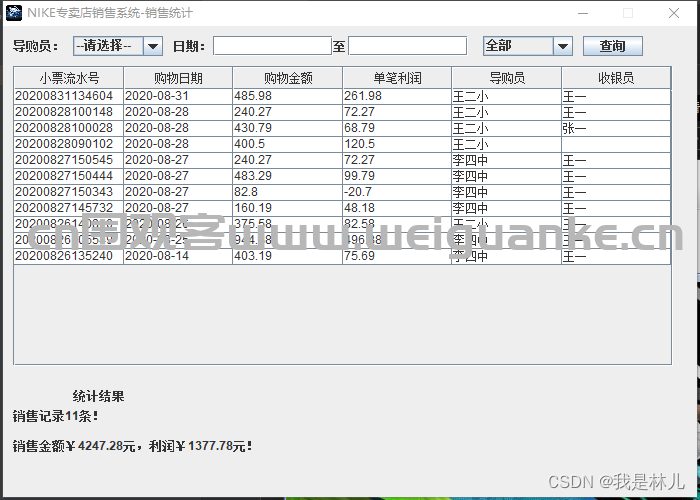Screen dimensions: 700x500
Task: Select receipt number 20200827150545
Action: tap(69, 160)
